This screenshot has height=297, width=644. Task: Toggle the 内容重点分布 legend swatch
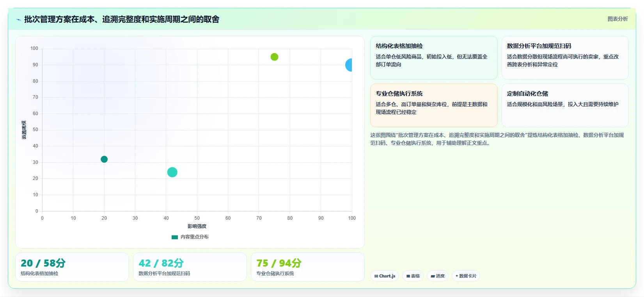(x=175, y=237)
